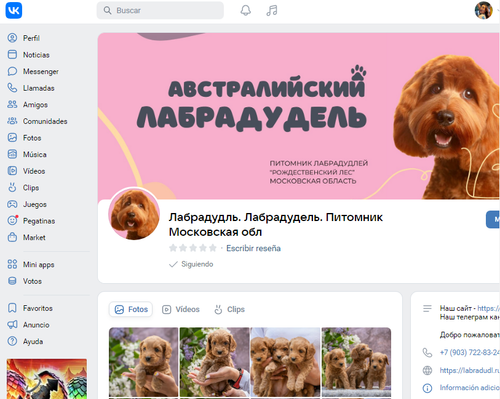Image resolution: width=500 pixels, height=399 pixels.
Task: Switch to the Clips content tab
Action: pos(229,309)
